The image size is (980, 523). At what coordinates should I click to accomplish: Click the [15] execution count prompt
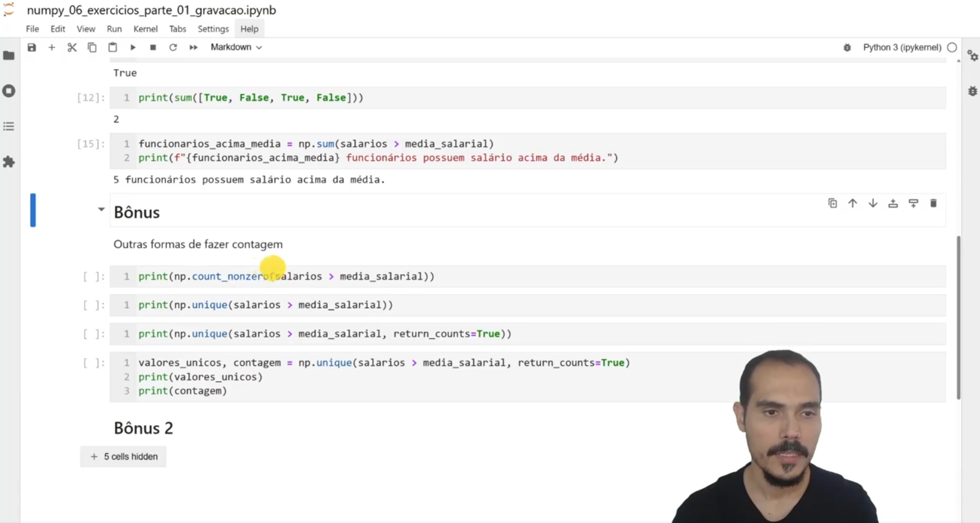tap(91, 144)
